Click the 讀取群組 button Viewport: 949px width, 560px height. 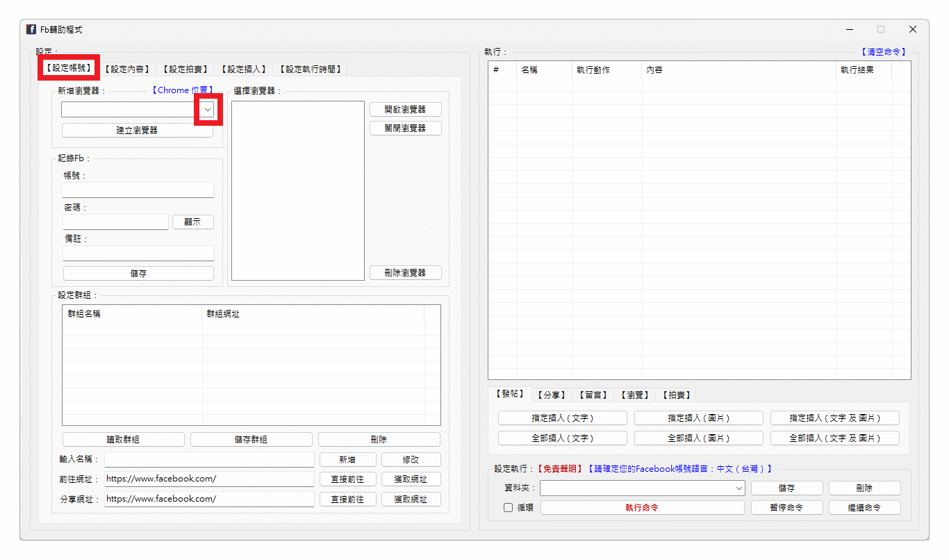point(124,440)
